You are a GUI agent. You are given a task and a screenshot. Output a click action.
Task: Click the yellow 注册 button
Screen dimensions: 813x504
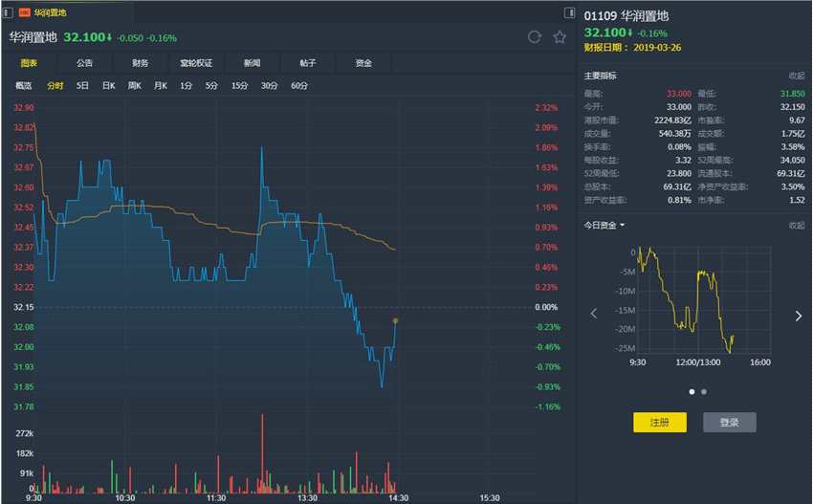tap(659, 423)
